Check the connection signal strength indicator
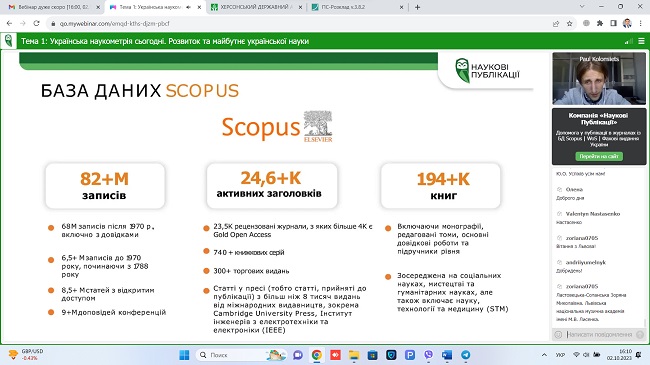This screenshot has width=650, height=365. click(629, 41)
